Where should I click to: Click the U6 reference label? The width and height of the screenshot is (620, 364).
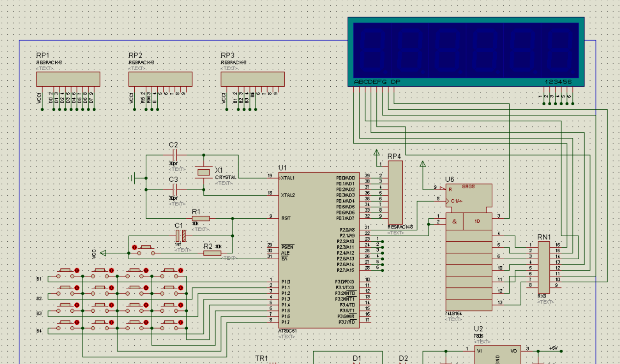point(449,179)
